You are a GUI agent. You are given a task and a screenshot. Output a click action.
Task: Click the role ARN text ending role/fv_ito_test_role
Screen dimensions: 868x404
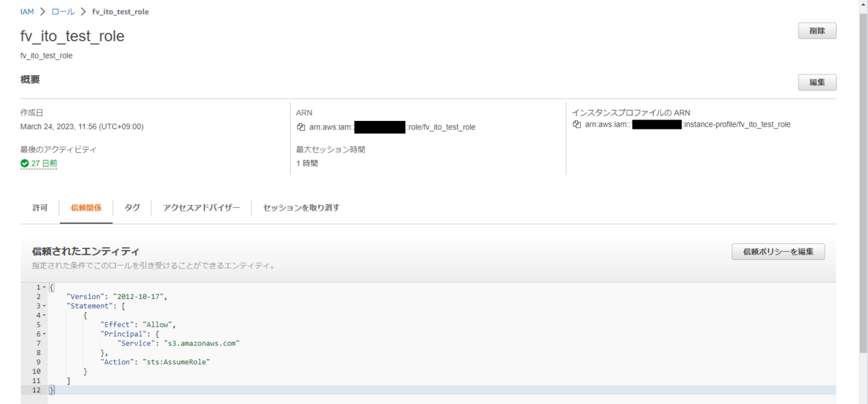tap(392, 127)
